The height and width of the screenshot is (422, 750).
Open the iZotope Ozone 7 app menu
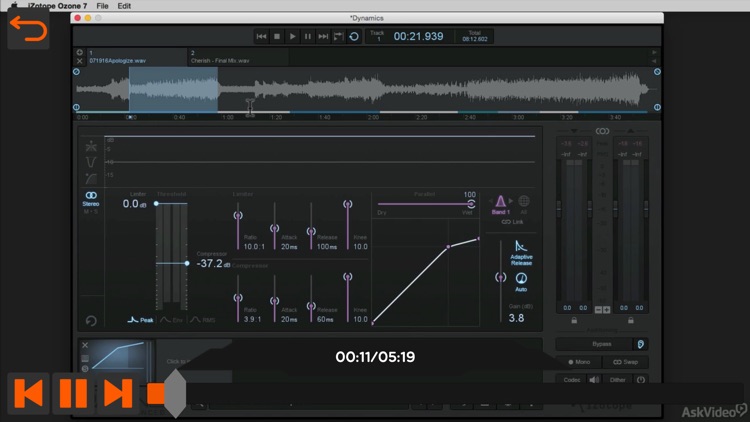(57, 6)
